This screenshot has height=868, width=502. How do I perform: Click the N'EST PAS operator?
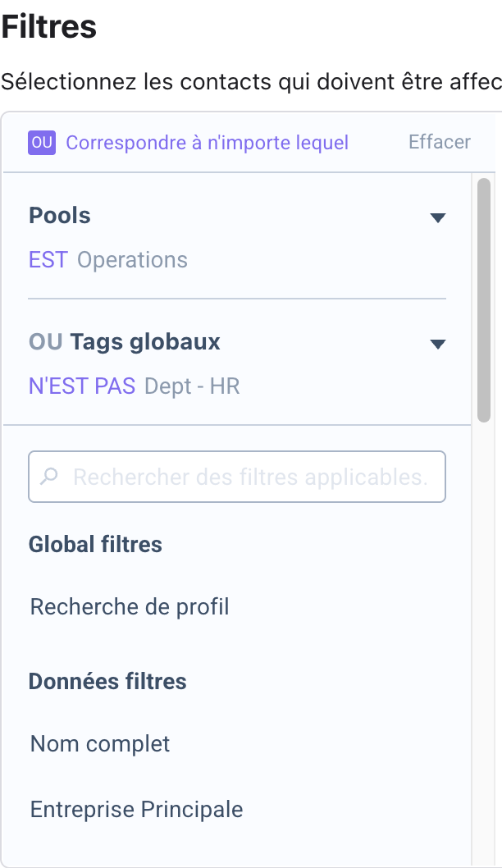click(82, 386)
